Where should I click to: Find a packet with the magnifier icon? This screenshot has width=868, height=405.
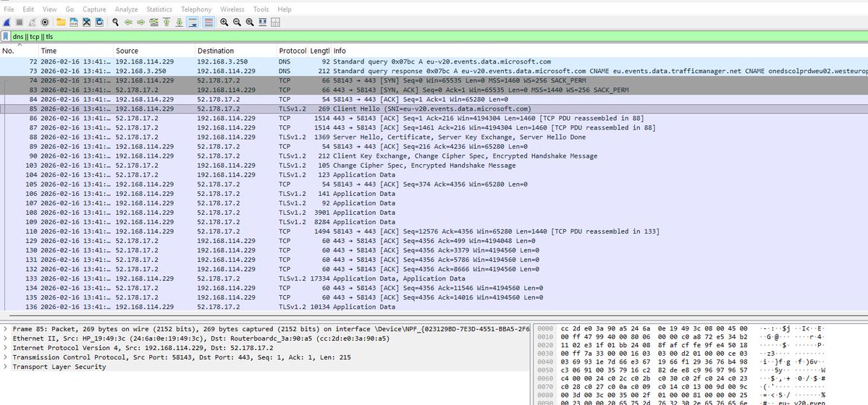(115, 22)
